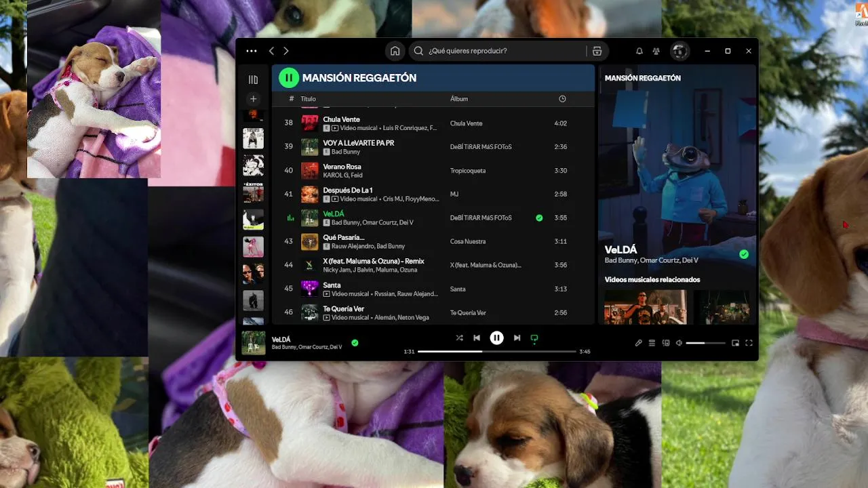Open album link Cosa Nuestra
The width and height of the screenshot is (868, 488).
469,241
